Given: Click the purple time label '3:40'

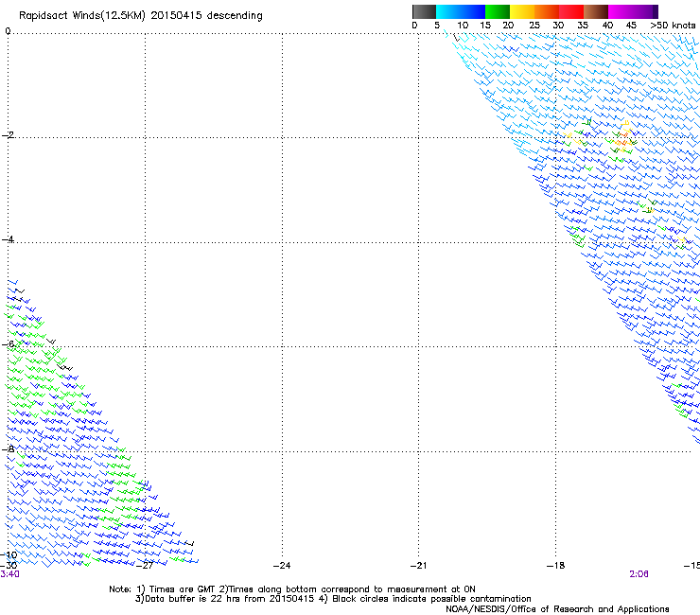Looking at the screenshot, I should point(9,574).
